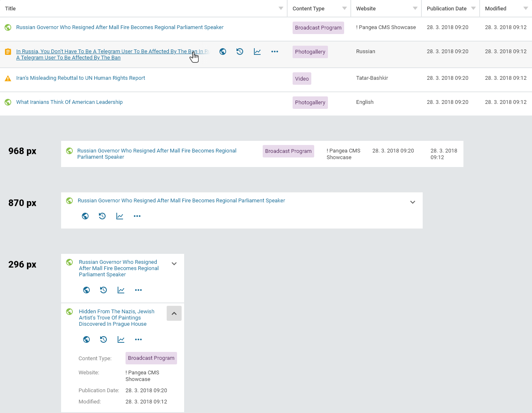
Task: Click the Broadcast Program tag in the expanded card
Action: [151, 358]
